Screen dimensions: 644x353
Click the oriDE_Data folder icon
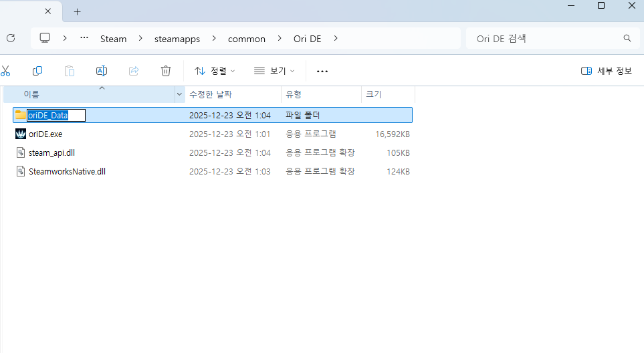(21, 115)
